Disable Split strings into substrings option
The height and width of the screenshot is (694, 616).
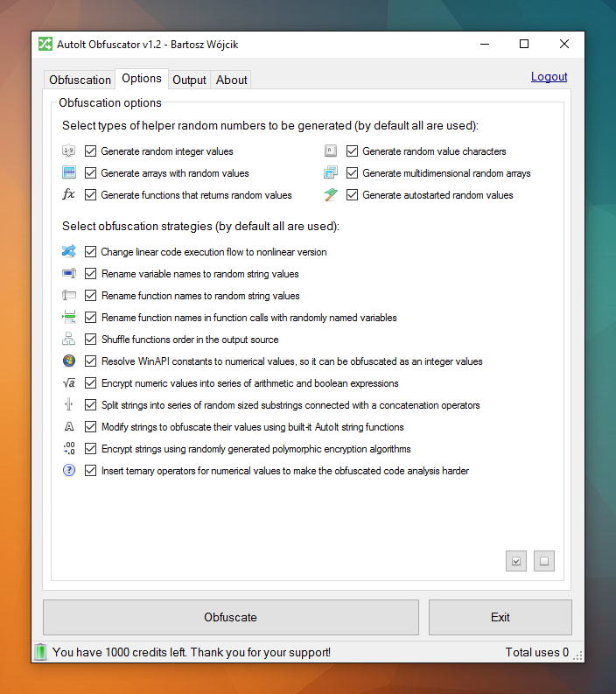90,404
